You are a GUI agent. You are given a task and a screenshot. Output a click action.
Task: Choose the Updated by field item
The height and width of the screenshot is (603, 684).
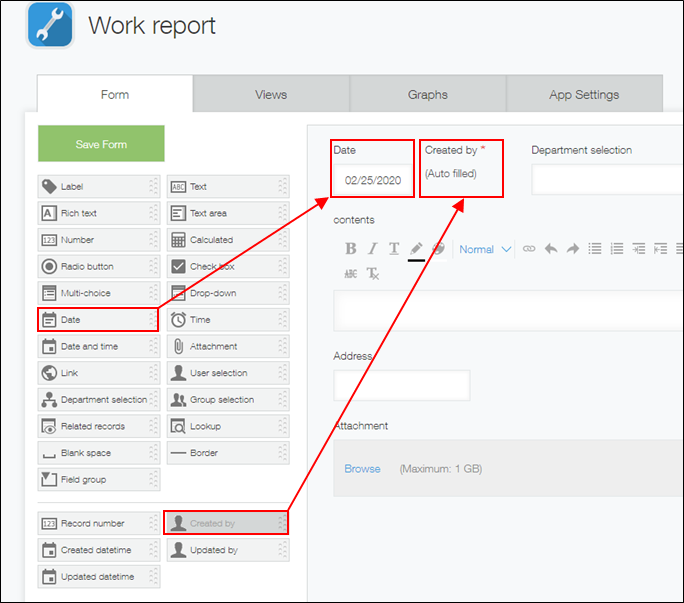point(228,550)
